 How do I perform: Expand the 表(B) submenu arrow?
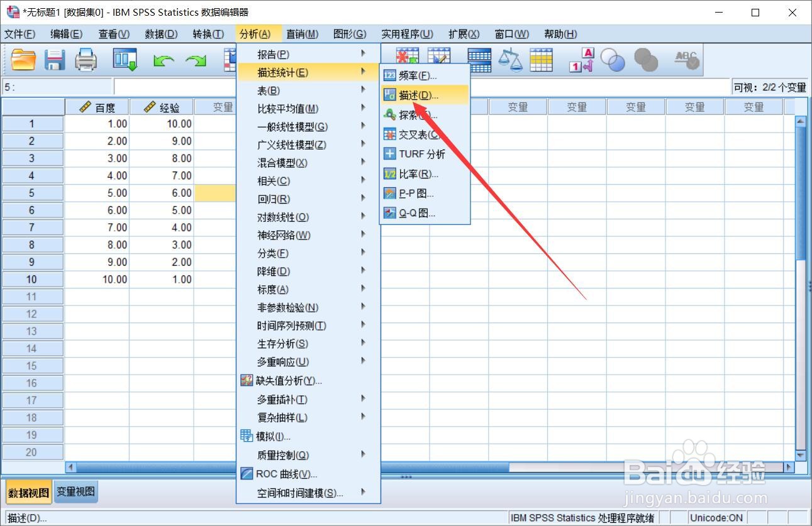click(x=364, y=90)
